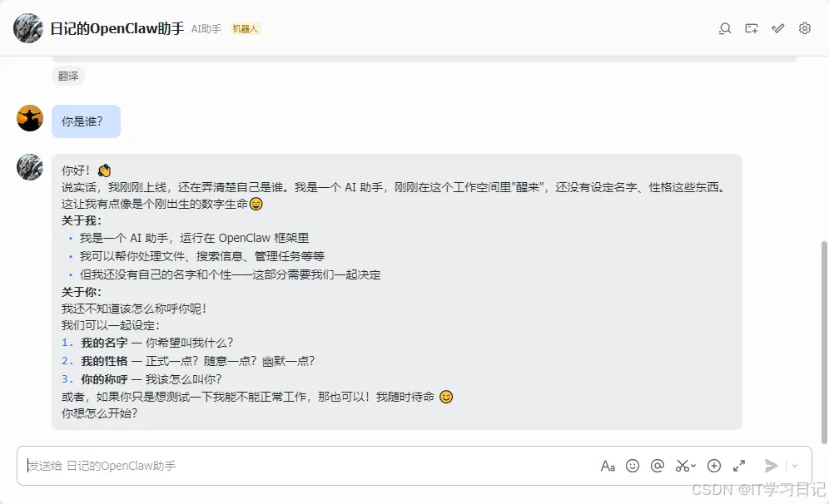Click the expand-to-fullscreen arrows icon

[740, 466]
